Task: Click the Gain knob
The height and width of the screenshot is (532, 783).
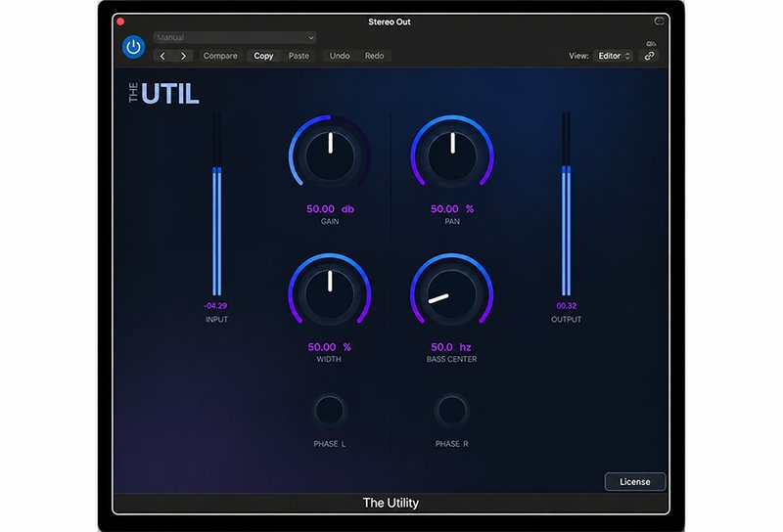Action: (330, 155)
